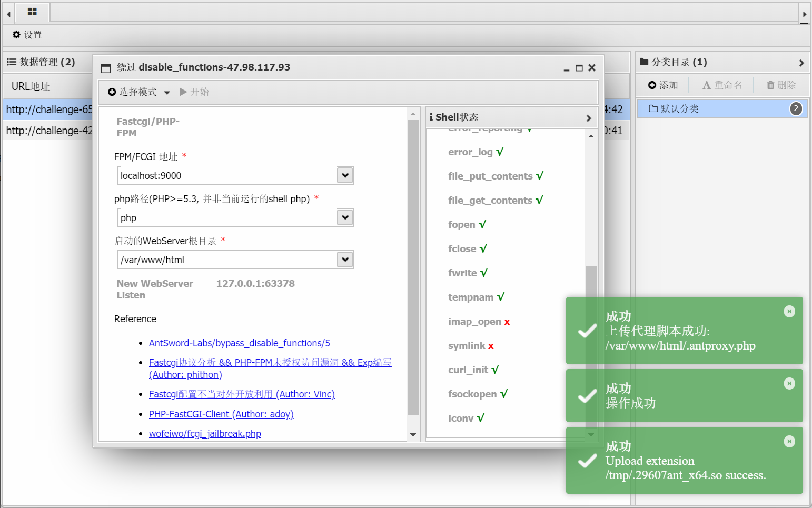Open the wofeiwo/fcgi_jailbreak.php link
Image resolution: width=812 pixels, height=508 pixels.
click(205, 433)
